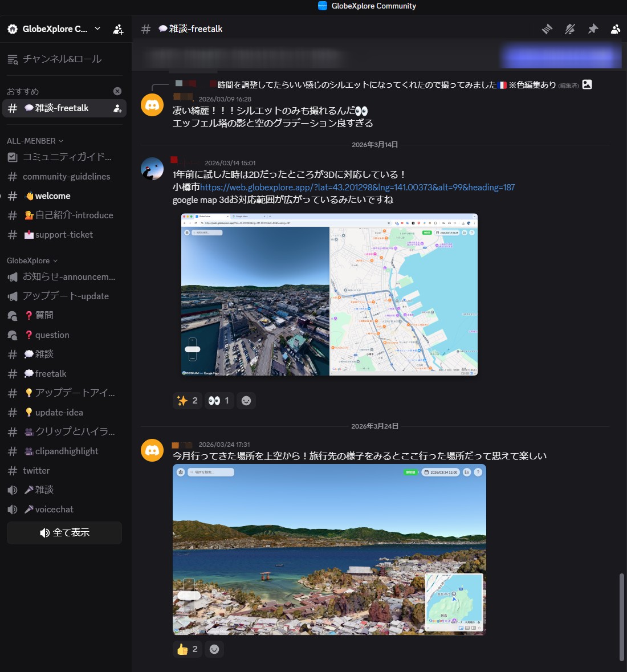The height and width of the screenshot is (672, 627).
Task: Toggle the thumbs-up reaction with count 2
Action: point(188,649)
